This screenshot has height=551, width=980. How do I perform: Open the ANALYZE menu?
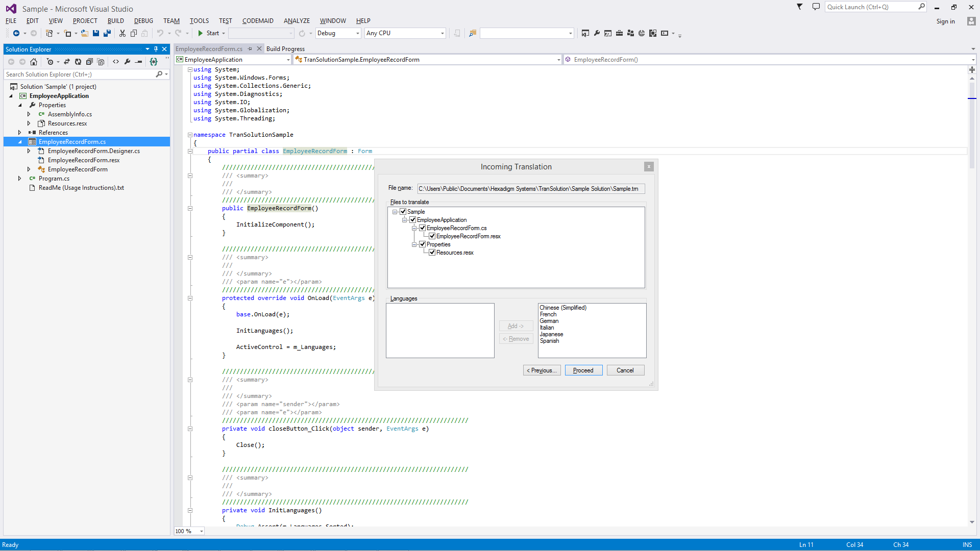pyautogui.click(x=297, y=21)
